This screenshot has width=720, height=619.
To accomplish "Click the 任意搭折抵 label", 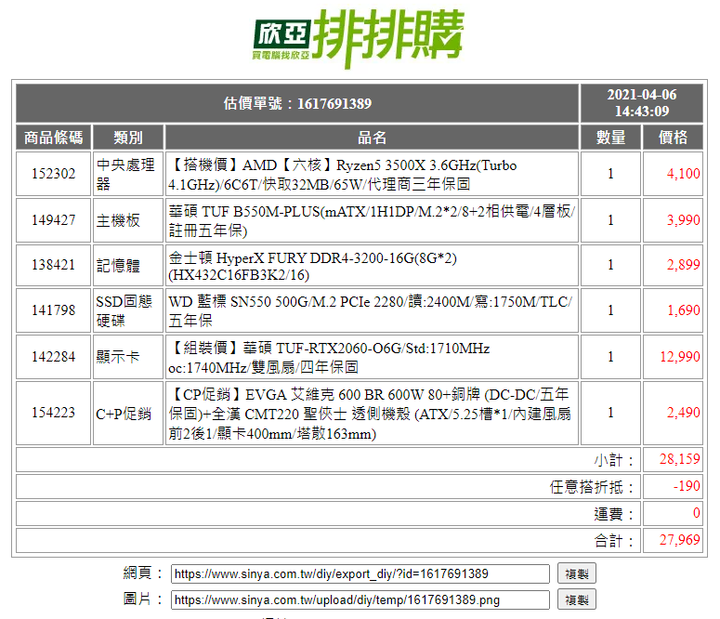I will [x=591, y=487].
